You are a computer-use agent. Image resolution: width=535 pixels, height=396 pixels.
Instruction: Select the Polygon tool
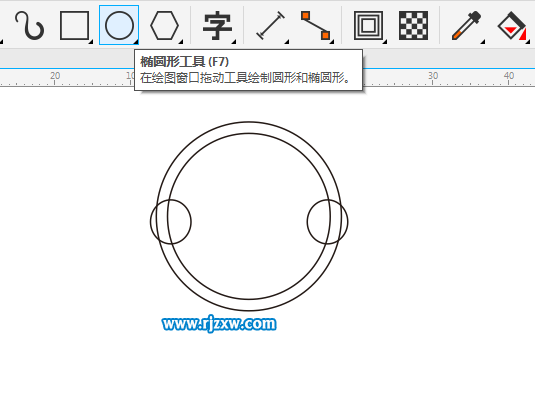pyautogui.click(x=164, y=25)
